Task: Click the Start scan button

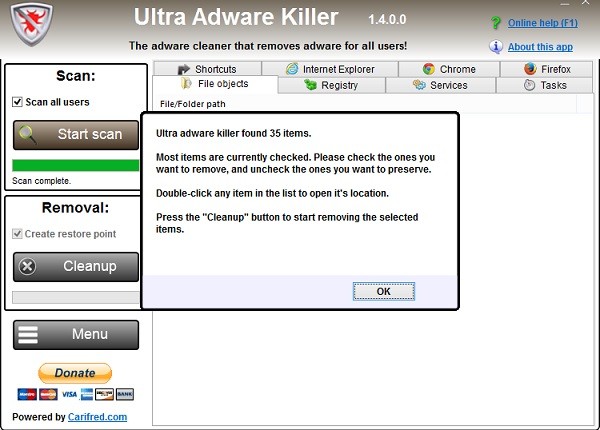Action: point(76,135)
